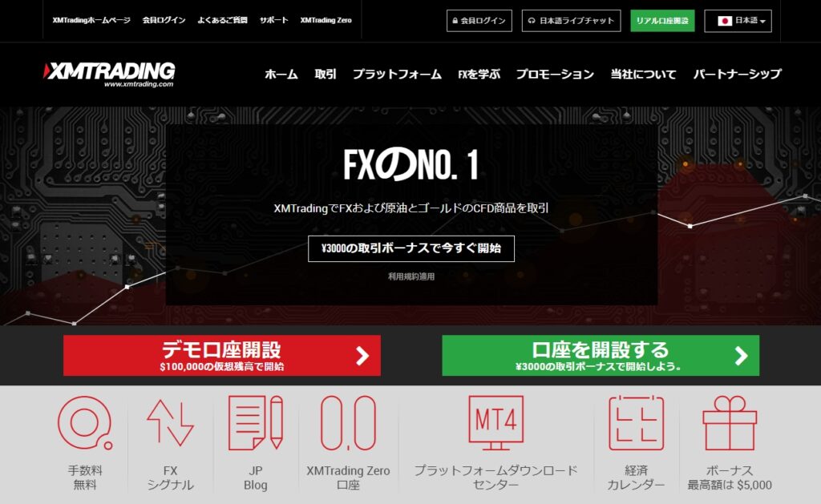The width and height of the screenshot is (821, 504).
Task: Click ¥3000の取引ボーナスで今すぐ開始 button
Action: (x=411, y=248)
